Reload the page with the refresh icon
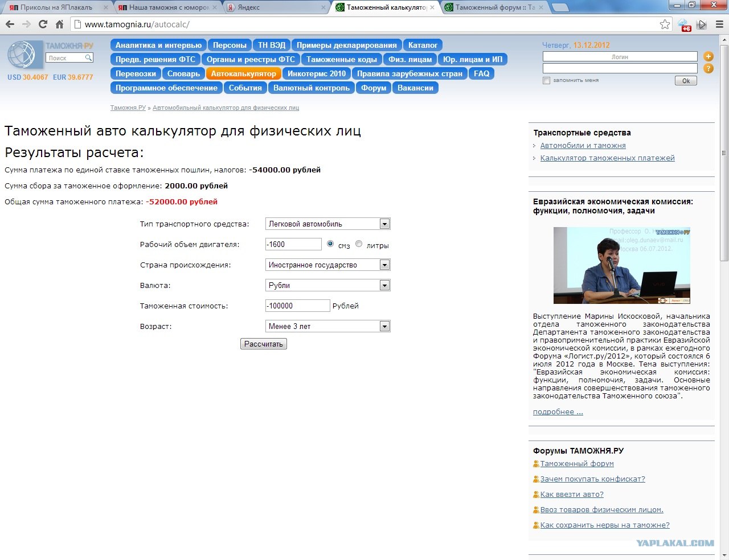 43,24
